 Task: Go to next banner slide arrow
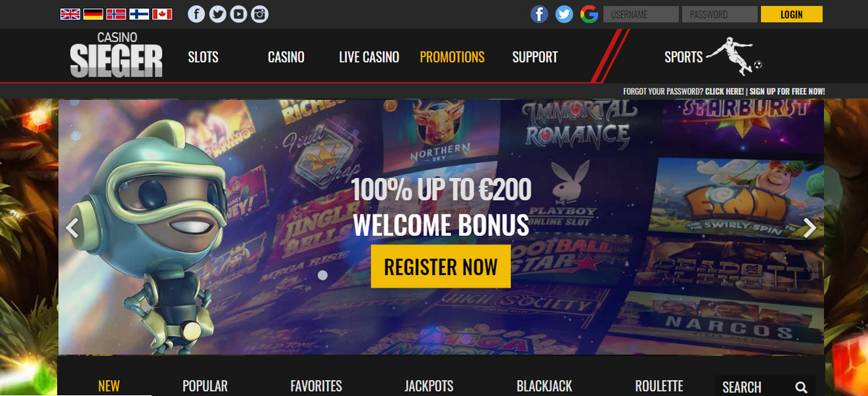tap(810, 227)
